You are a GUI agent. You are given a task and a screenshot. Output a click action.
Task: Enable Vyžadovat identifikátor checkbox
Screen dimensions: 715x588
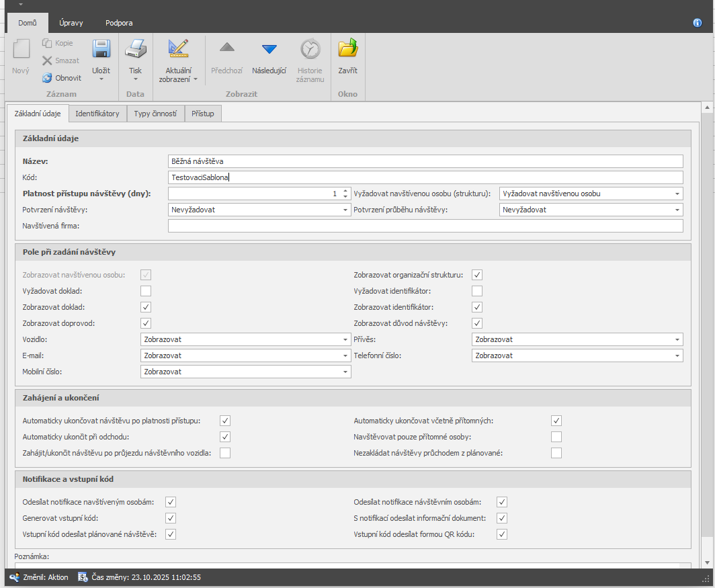(x=477, y=291)
